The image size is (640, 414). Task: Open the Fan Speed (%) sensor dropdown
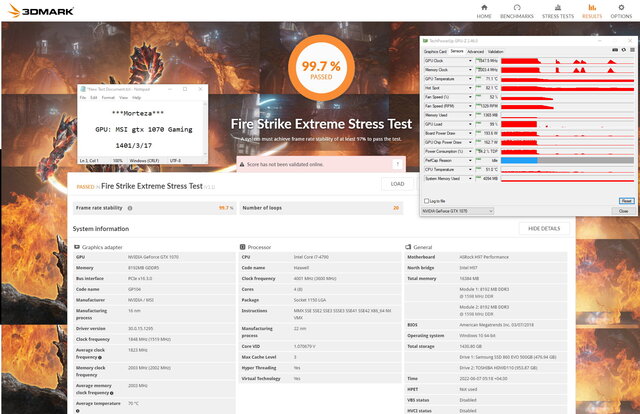(470, 97)
